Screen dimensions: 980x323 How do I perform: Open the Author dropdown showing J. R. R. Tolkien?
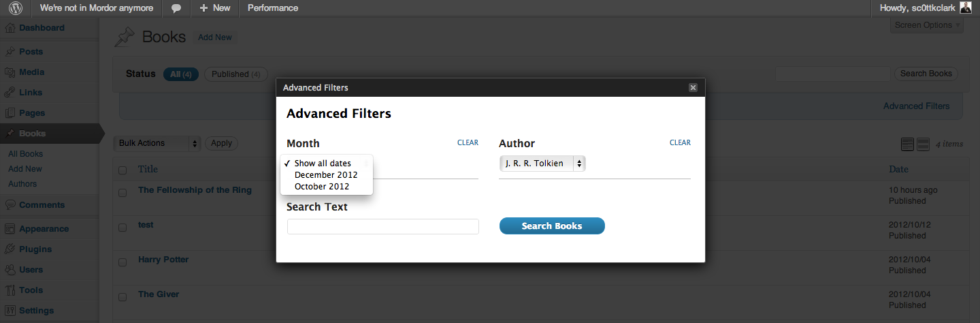click(x=542, y=164)
